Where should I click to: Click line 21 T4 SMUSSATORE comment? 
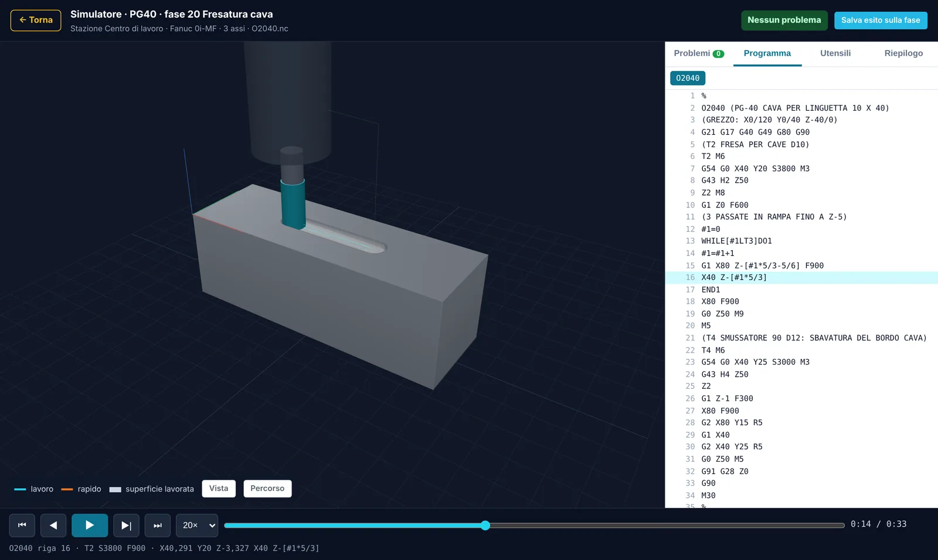point(801,338)
